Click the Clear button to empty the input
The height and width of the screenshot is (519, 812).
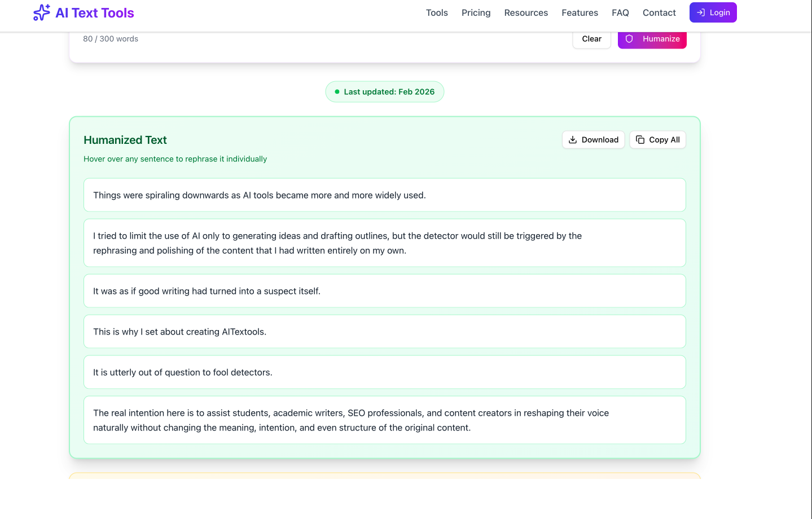click(x=591, y=39)
